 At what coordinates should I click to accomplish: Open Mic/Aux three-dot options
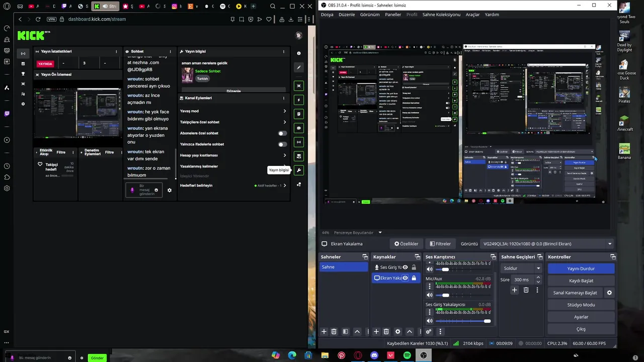point(429,287)
